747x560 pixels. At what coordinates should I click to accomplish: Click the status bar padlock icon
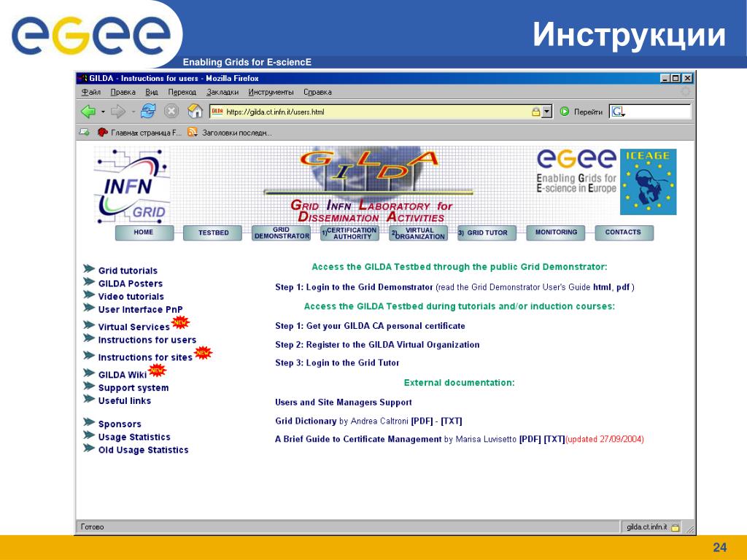675,527
